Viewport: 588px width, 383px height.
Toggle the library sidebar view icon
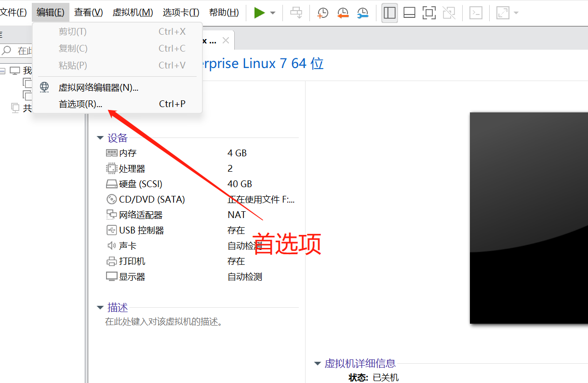tap(389, 13)
